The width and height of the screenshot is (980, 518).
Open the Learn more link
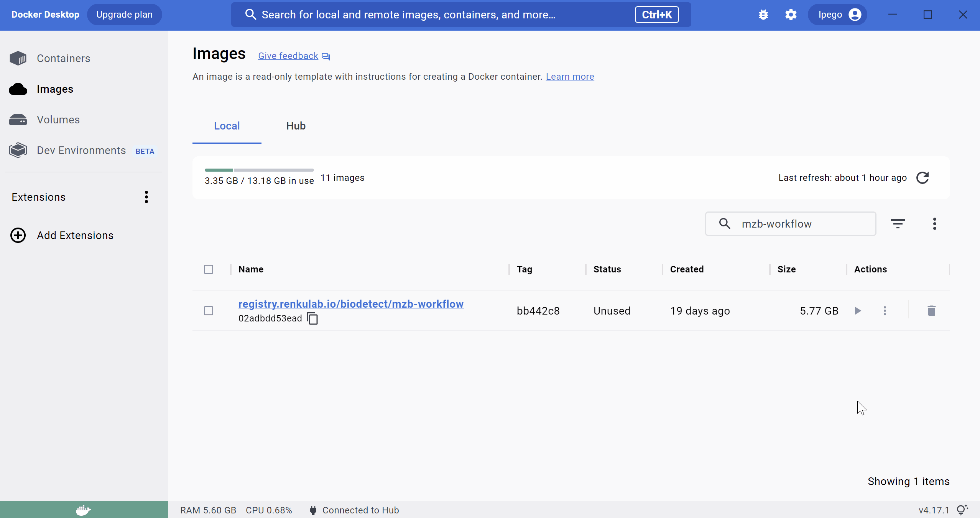pyautogui.click(x=570, y=77)
